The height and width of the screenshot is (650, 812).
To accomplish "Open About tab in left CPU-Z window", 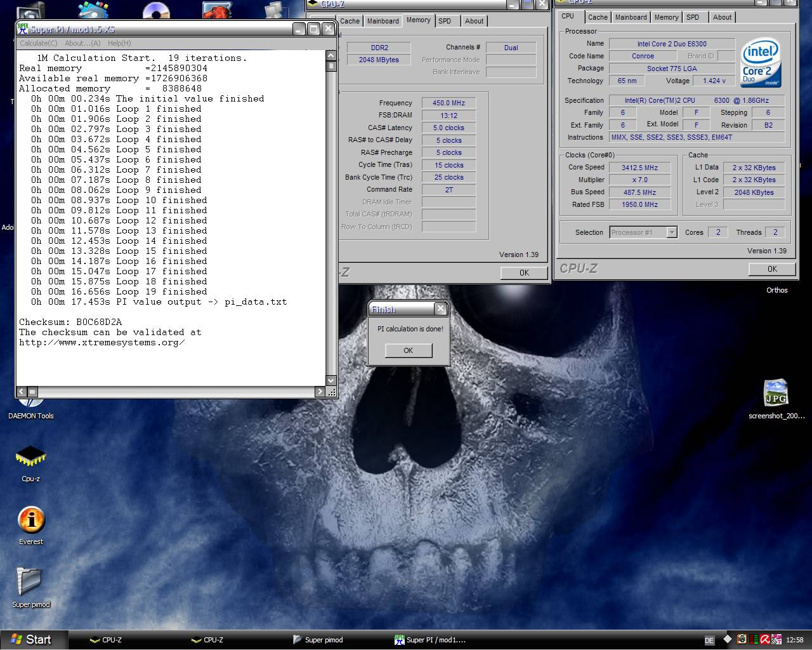I will 474,21.
